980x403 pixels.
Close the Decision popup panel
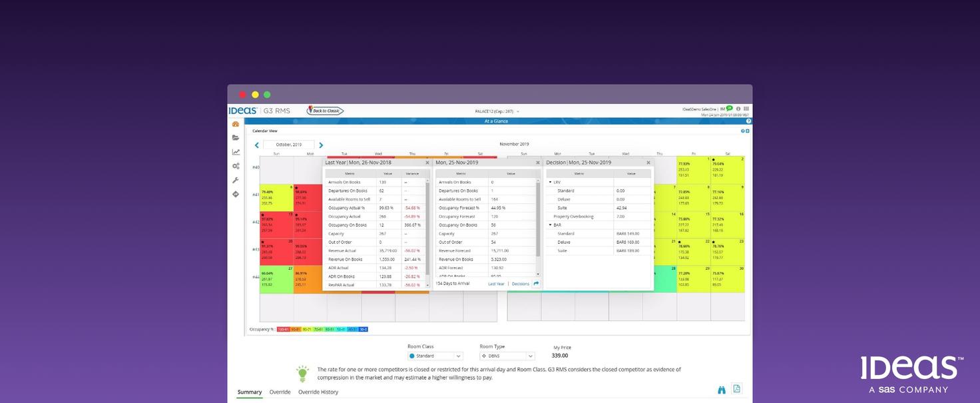[x=648, y=163]
